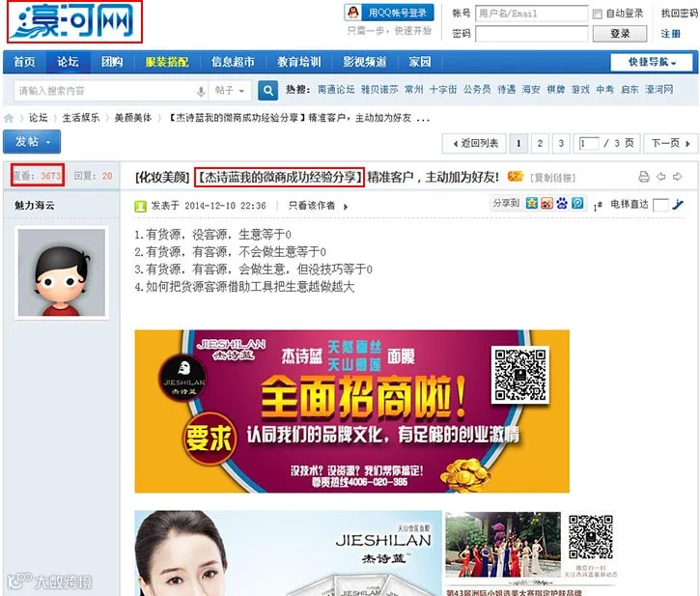Open the 论坛 nav tab
700x596 pixels.
pos(68,62)
